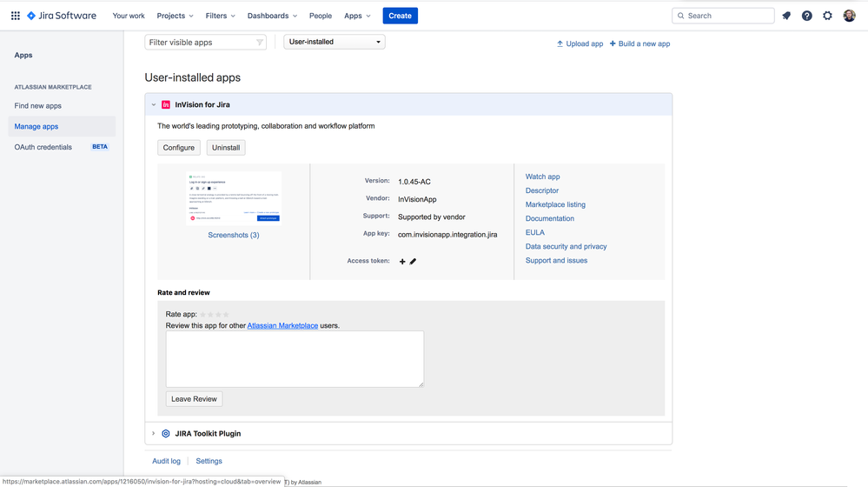Click the search magnifier icon
Screen dimensions: 868x487
pos(681,16)
